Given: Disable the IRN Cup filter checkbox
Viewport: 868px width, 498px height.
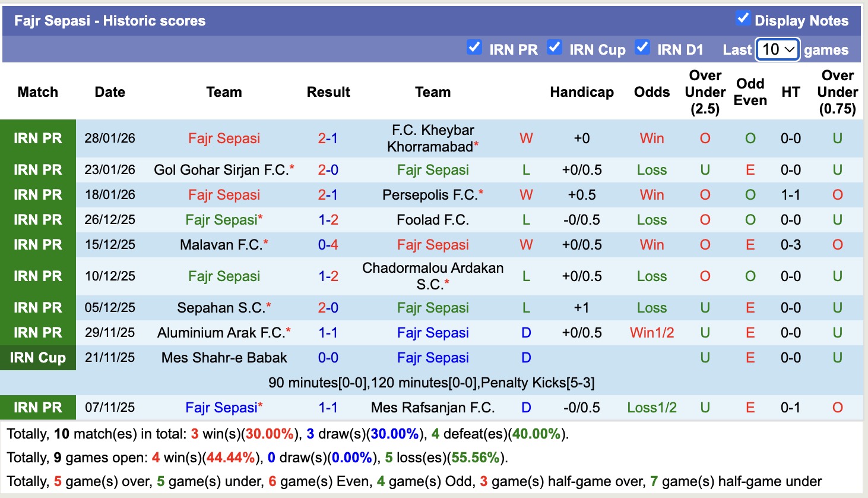Looking at the screenshot, I should pyautogui.click(x=554, y=47).
